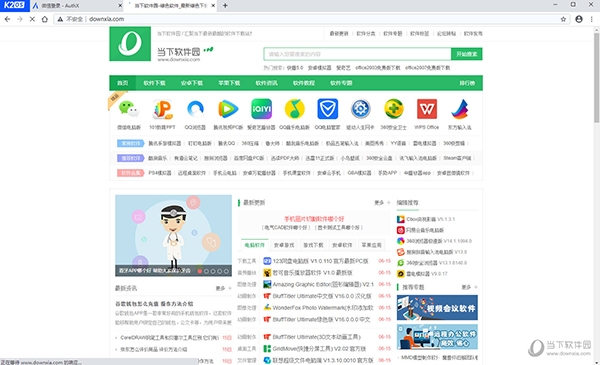Click the WPS Office red icon
The height and width of the screenshot is (365, 600).
click(x=427, y=109)
